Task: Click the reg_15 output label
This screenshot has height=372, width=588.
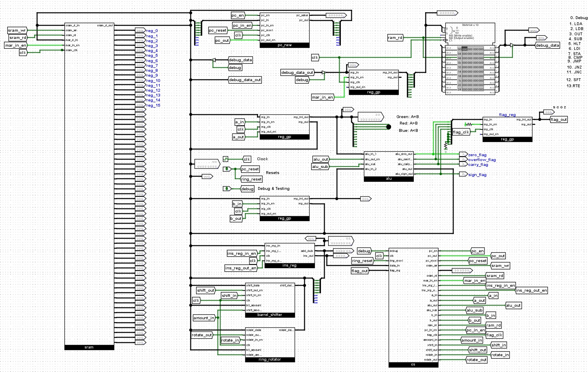Action: (x=153, y=105)
